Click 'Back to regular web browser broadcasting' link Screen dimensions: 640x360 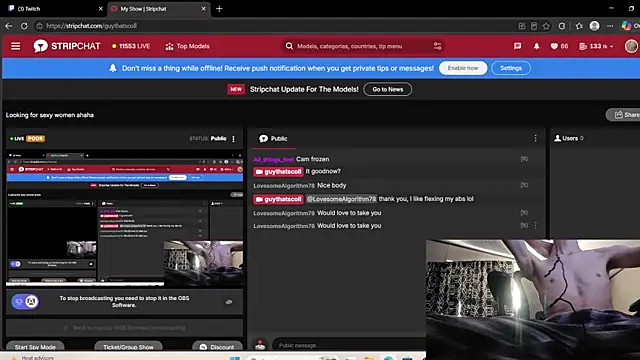tap(125, 328)
